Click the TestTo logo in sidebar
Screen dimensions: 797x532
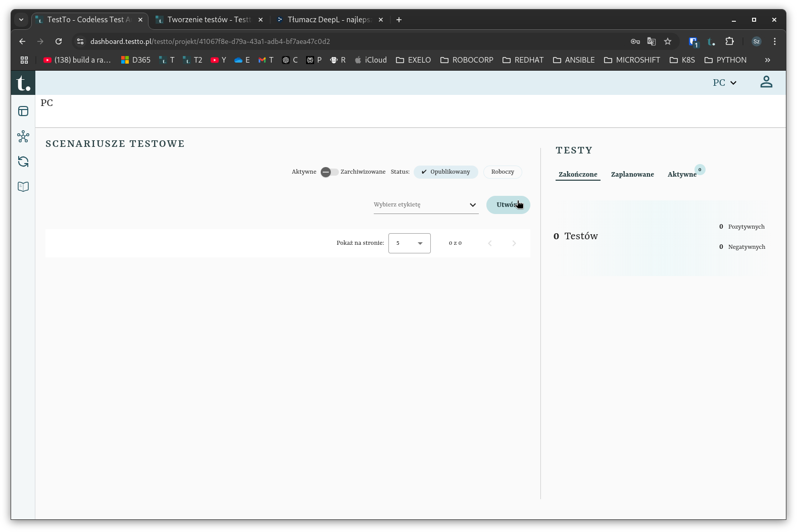pyautogui.click(x=23, y=83)
